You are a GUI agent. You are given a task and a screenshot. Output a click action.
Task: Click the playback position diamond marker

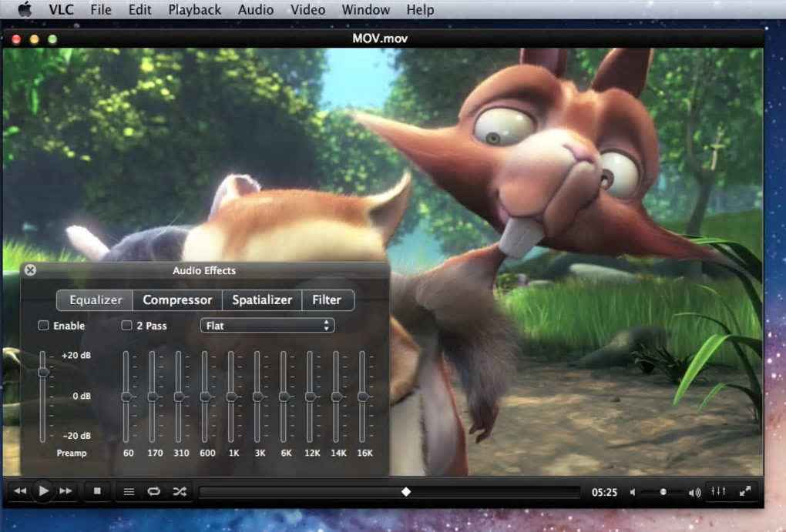coord(406,492)
